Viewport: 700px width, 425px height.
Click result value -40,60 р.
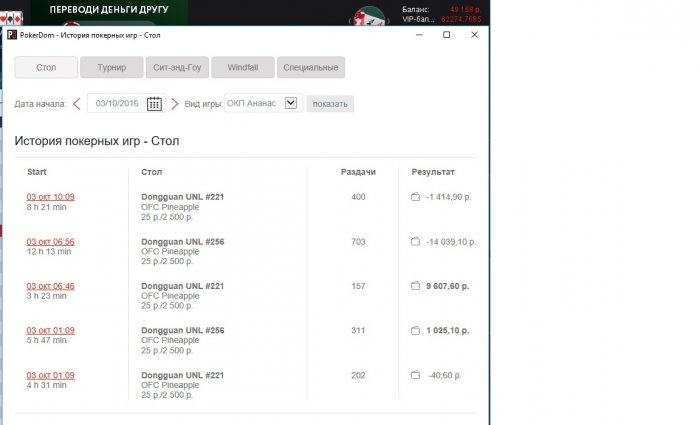(x=445, y=375)
